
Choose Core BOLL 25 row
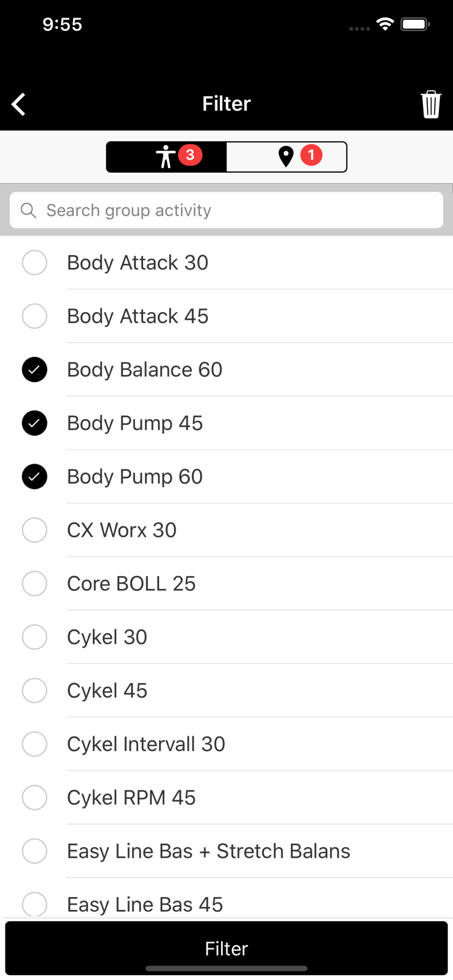[x=226, y=584]
